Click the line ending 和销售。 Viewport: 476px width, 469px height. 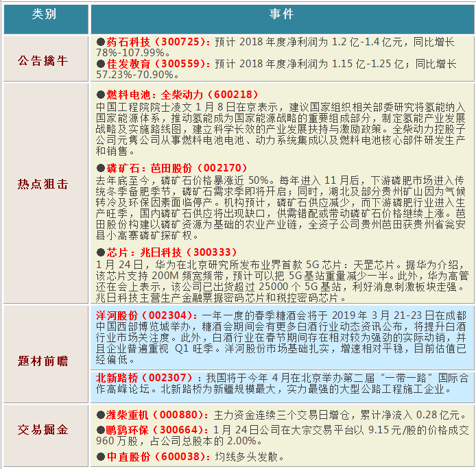[115, 151]
